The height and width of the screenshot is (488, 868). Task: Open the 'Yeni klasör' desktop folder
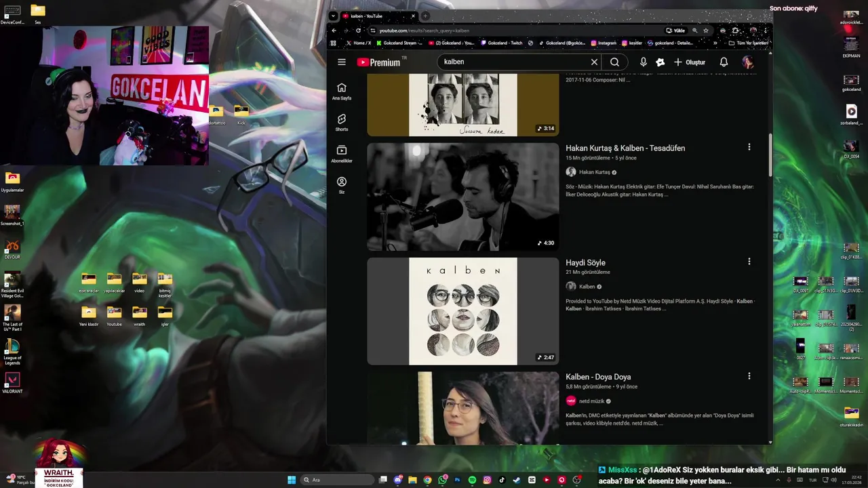click(x=89, y=314)
